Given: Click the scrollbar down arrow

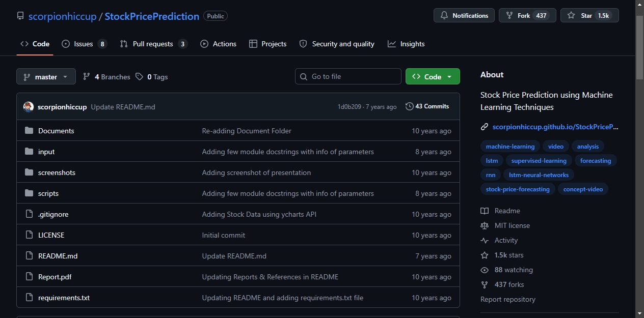Looking at the screenshot, I should point(640,313).
